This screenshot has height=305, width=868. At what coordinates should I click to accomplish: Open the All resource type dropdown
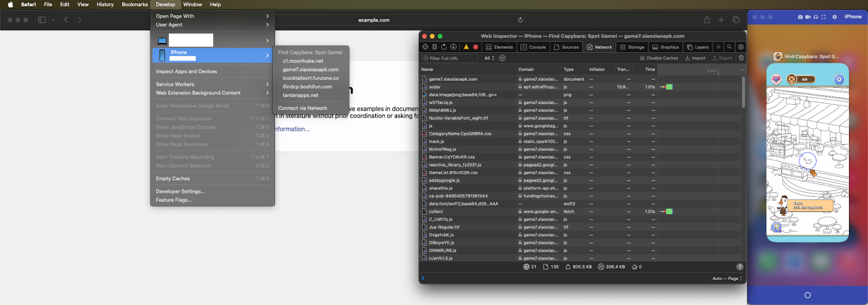click(x=489, y=58)
